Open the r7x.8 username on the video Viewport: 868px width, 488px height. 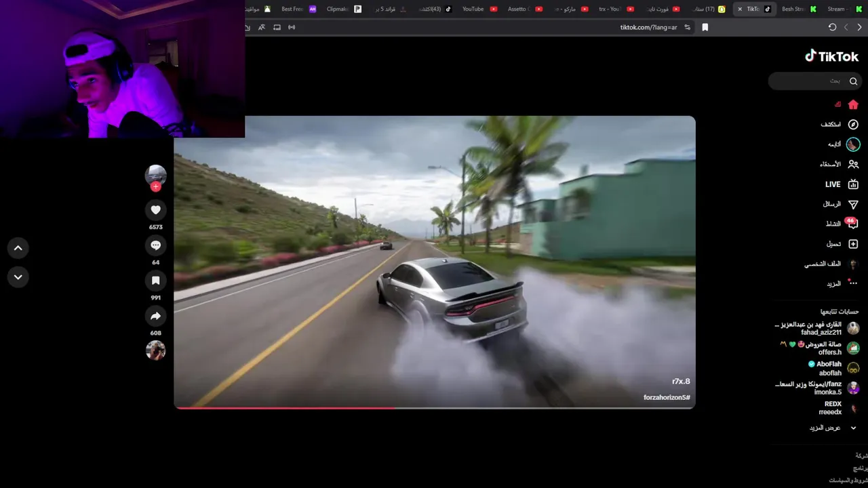[681, 381]
